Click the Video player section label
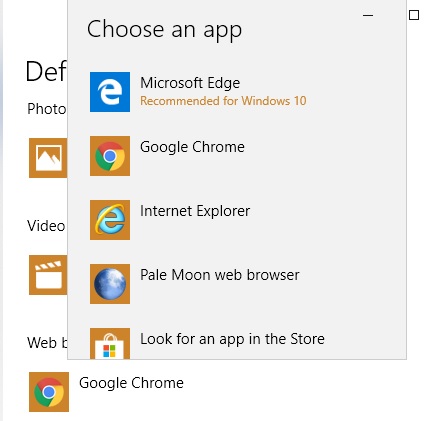447x421 pixels. (46, 226)
